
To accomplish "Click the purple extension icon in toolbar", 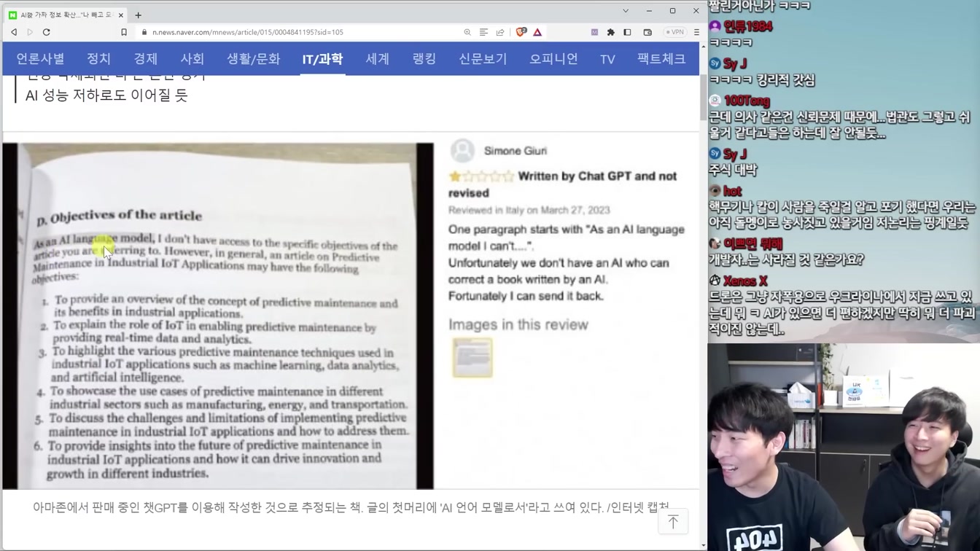I will [x=594, y=32].
